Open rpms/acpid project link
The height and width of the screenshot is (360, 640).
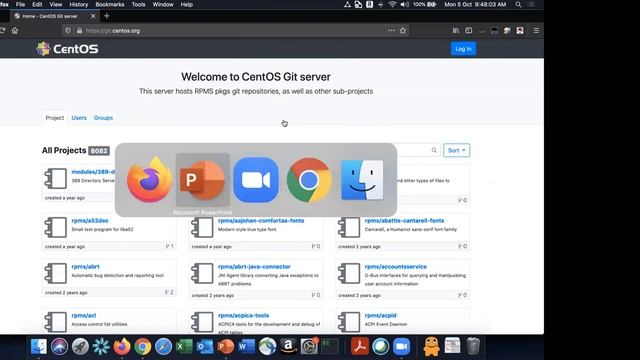coord(380,316)
